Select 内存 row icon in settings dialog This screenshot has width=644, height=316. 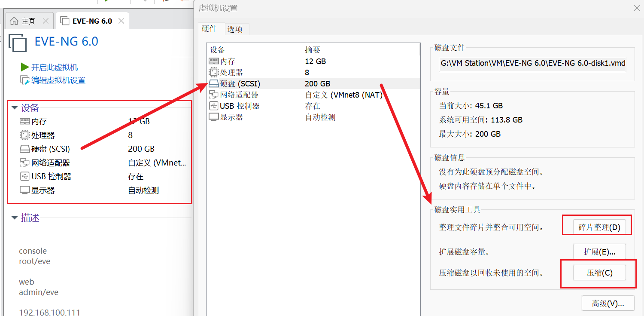213,61
